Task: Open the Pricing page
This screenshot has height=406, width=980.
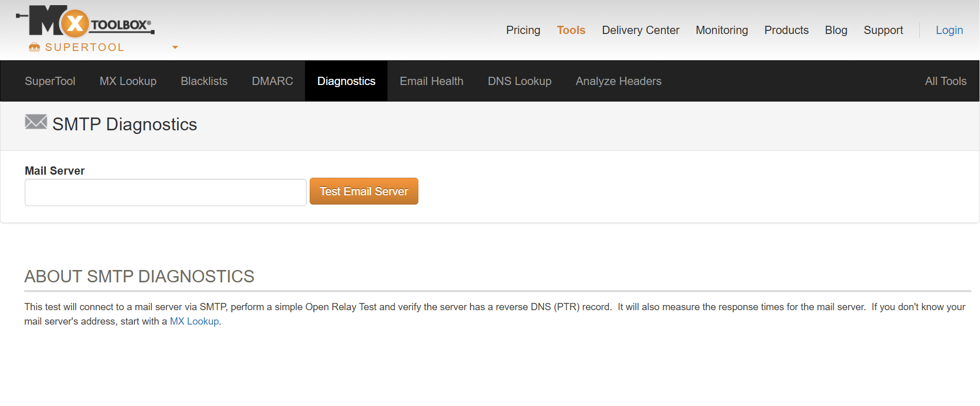Action: (x=523, y=30)
